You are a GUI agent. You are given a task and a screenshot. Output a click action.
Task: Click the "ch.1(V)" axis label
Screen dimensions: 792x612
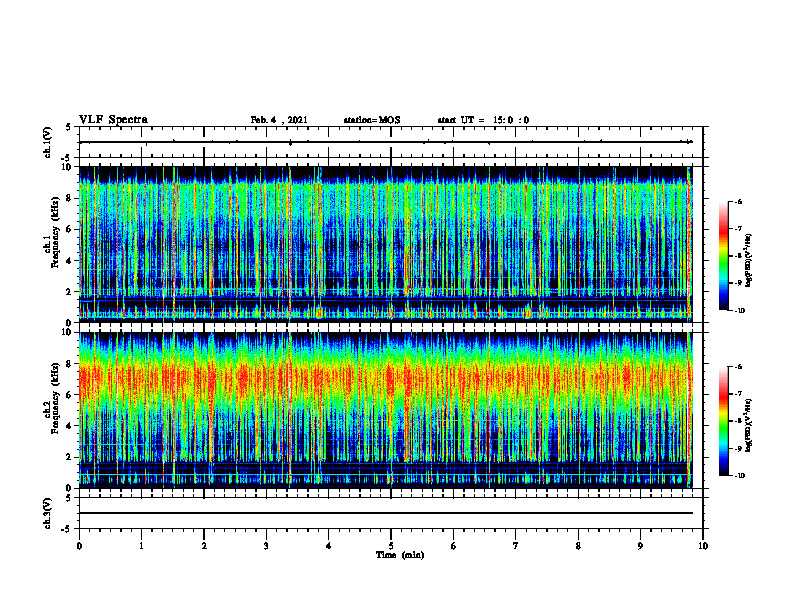[48, 142]
